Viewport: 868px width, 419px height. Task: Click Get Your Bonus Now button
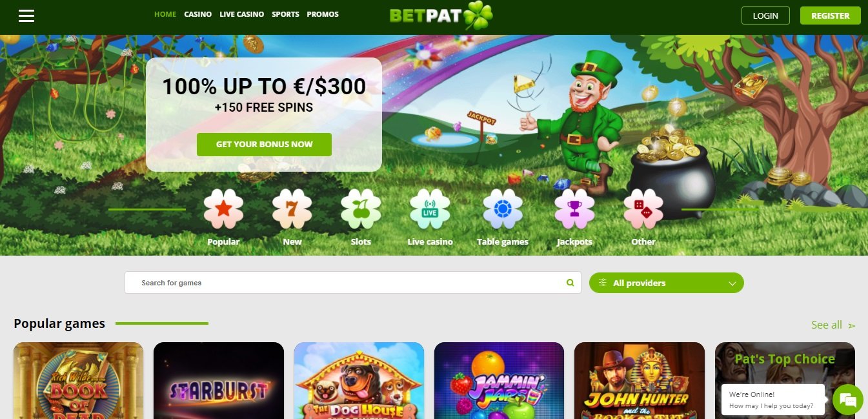pos(264,145)
